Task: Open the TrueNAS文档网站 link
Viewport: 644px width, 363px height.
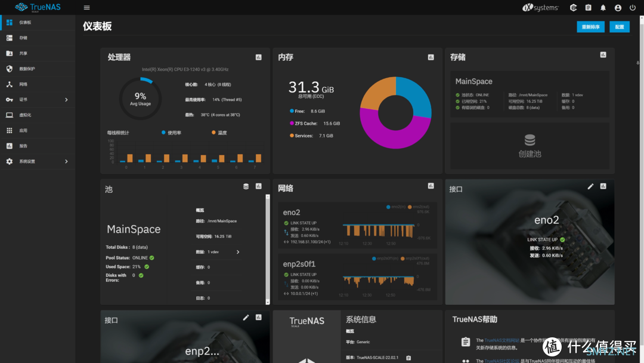Action: (x=502, y=340)
